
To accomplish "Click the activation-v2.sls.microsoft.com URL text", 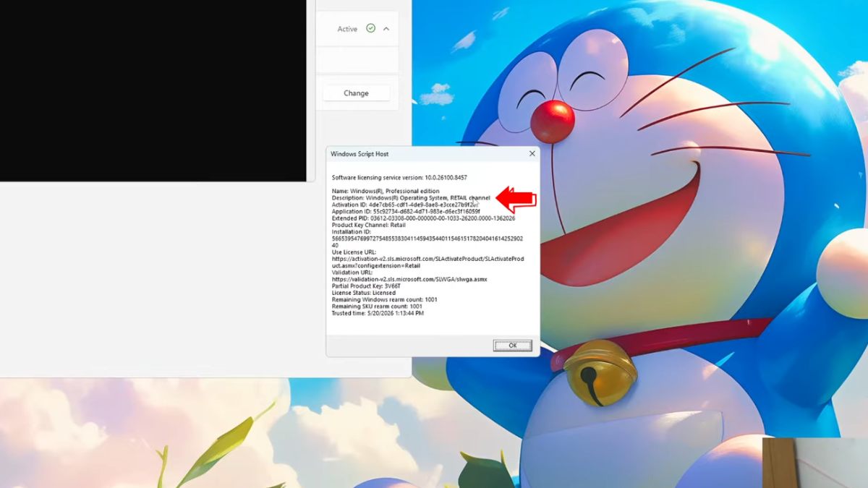I will click(427, 262).
